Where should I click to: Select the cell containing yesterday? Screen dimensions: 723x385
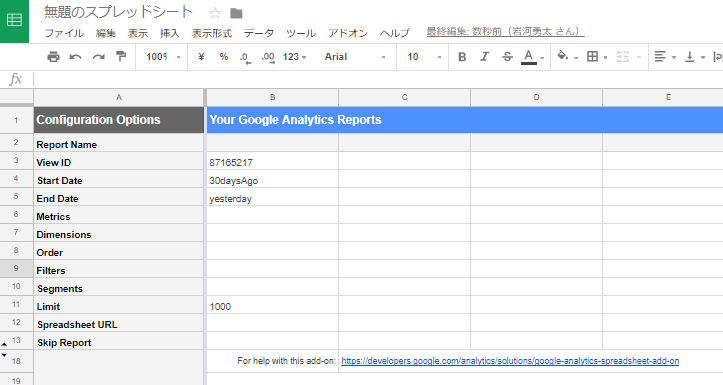point(273,198)
